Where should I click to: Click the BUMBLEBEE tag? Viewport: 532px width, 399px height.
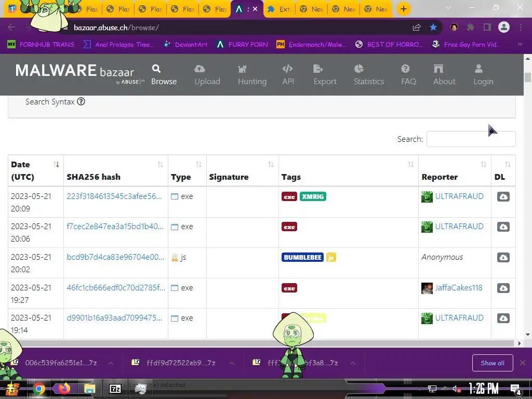(302, 257)
